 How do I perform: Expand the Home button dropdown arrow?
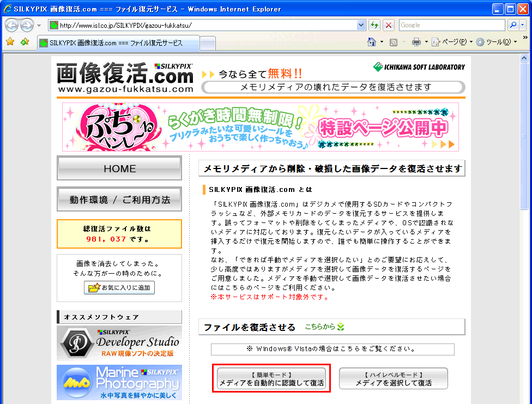(x=382, y=42)
